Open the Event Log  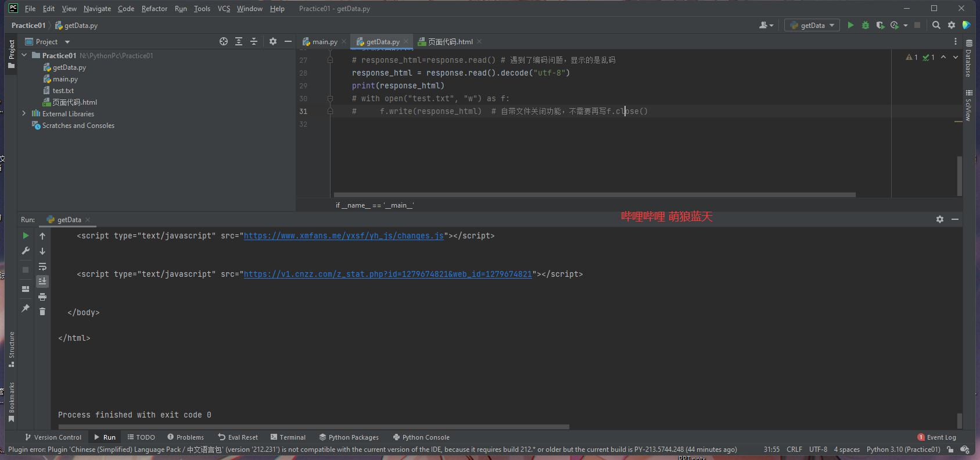(x=936, y=437)
